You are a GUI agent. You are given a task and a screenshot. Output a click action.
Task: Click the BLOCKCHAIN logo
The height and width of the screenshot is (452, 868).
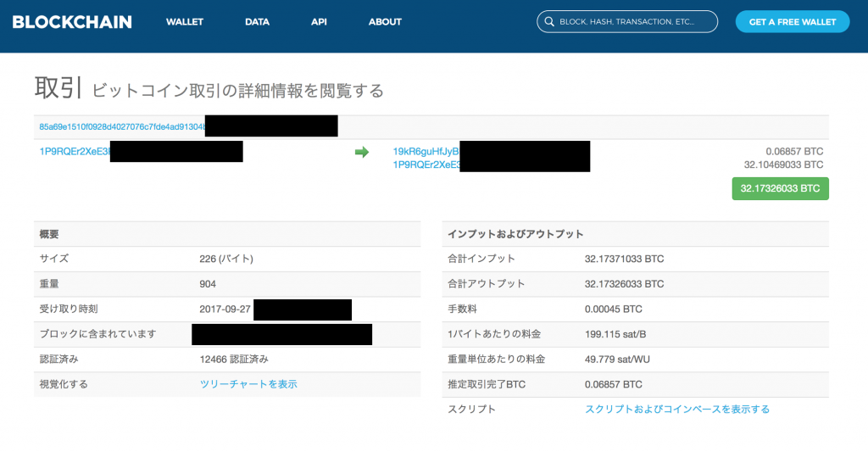[72, 21]
